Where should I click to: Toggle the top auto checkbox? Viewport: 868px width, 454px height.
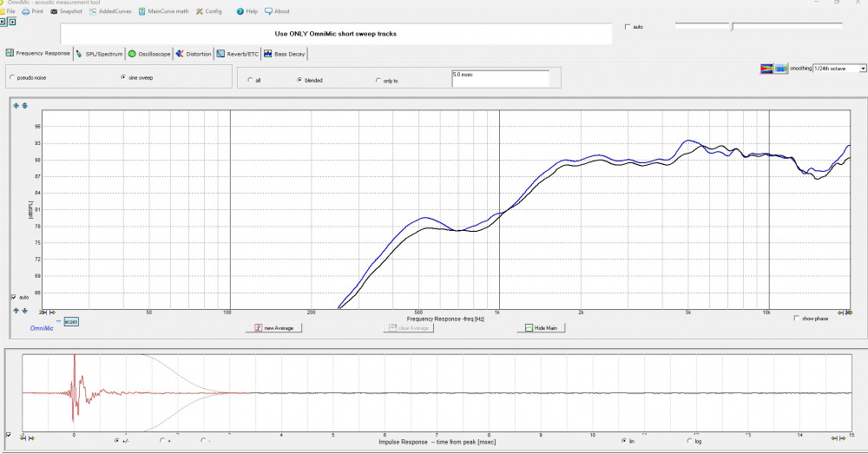coord(628,27)
